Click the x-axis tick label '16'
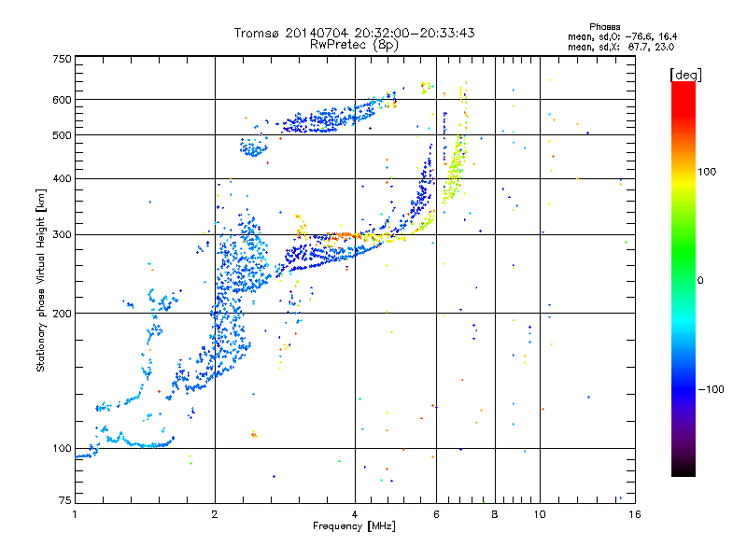747x560 pixels. click(x=635, y=514)
